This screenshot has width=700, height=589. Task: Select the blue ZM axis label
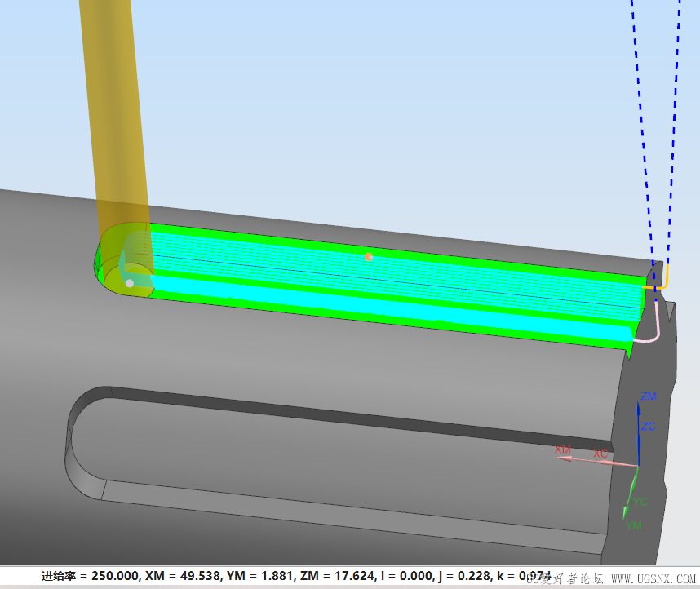click(649, 396)
